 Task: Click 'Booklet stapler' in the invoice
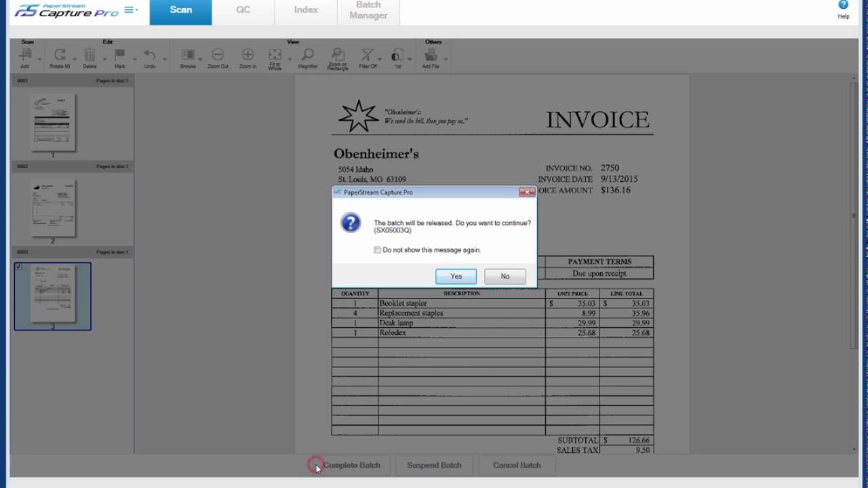[x=403, y=304]
